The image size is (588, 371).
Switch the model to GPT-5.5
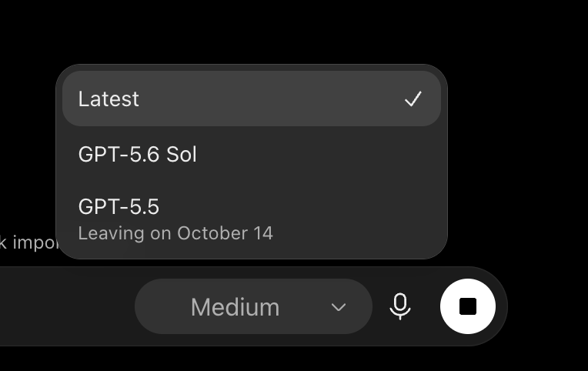(251, 219)
